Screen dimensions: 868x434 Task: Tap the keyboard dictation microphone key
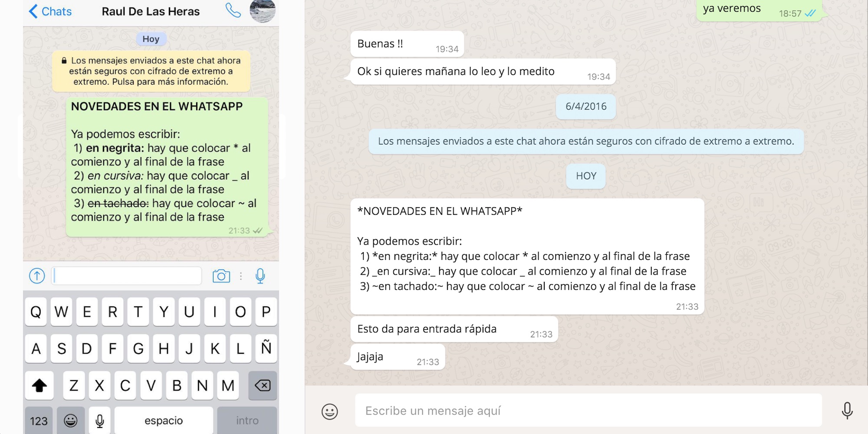pos(100,421)
